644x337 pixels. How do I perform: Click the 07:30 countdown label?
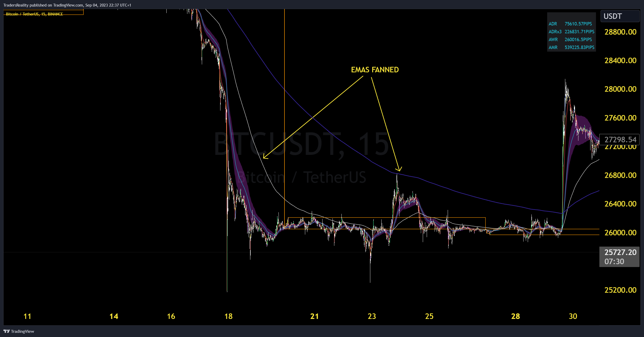coord(614,262)
